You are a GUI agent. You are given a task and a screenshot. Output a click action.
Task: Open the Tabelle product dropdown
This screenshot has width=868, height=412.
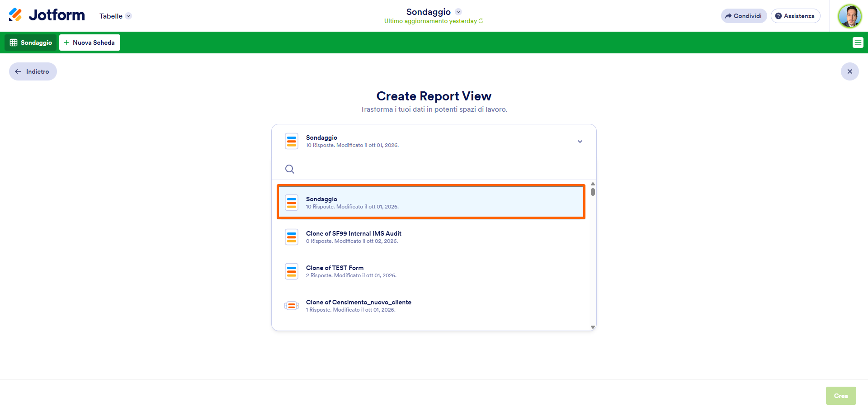tap(115, 16)
